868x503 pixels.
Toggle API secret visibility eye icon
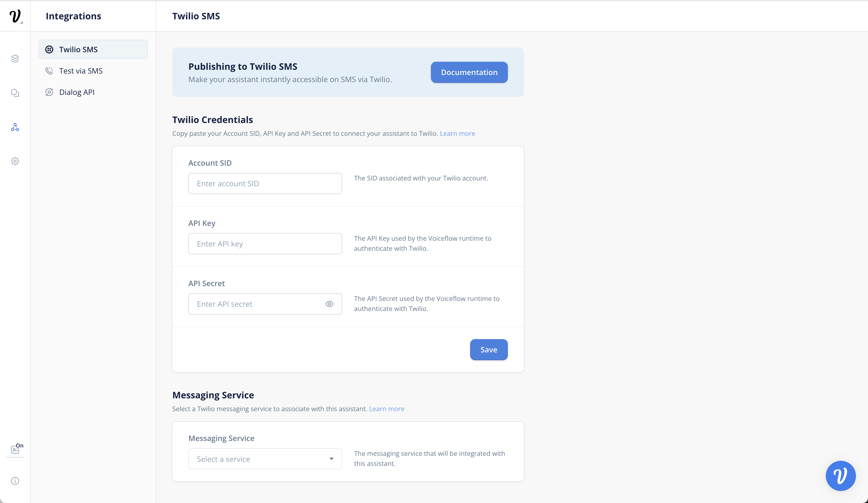pos(329,304)
